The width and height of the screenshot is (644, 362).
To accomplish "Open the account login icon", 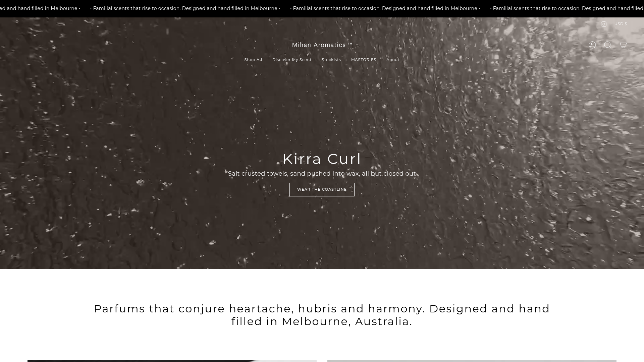I will pyautogui.click(x=592, y=45).
